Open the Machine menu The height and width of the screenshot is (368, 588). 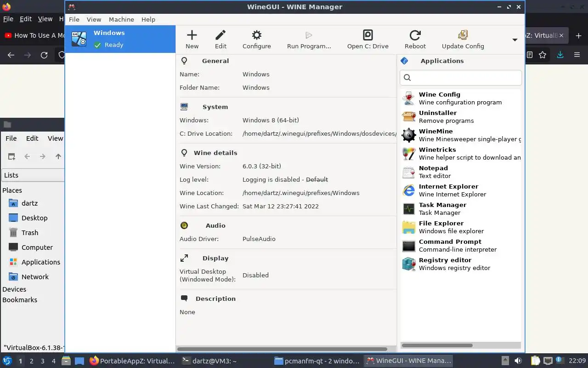pyautogui.click(x=121, y=19)
